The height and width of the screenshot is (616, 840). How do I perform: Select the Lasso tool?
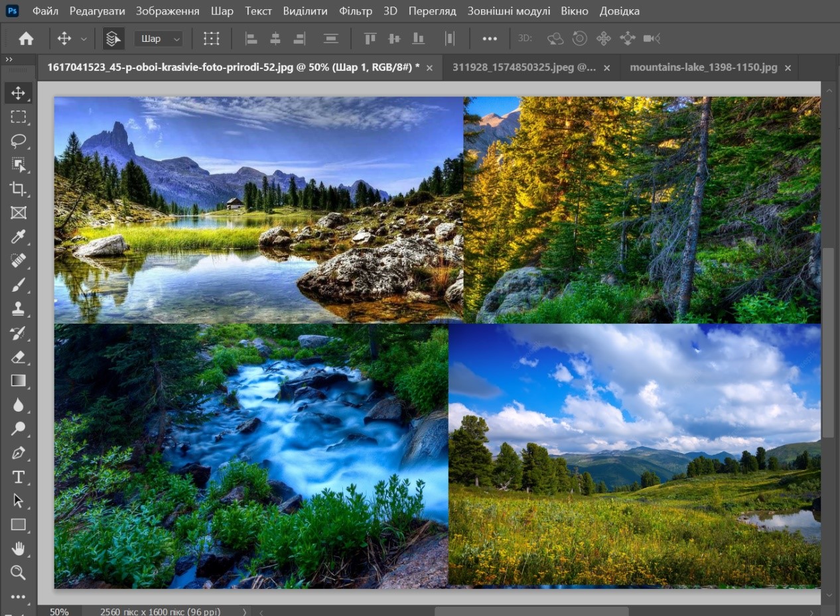[18, 141]
